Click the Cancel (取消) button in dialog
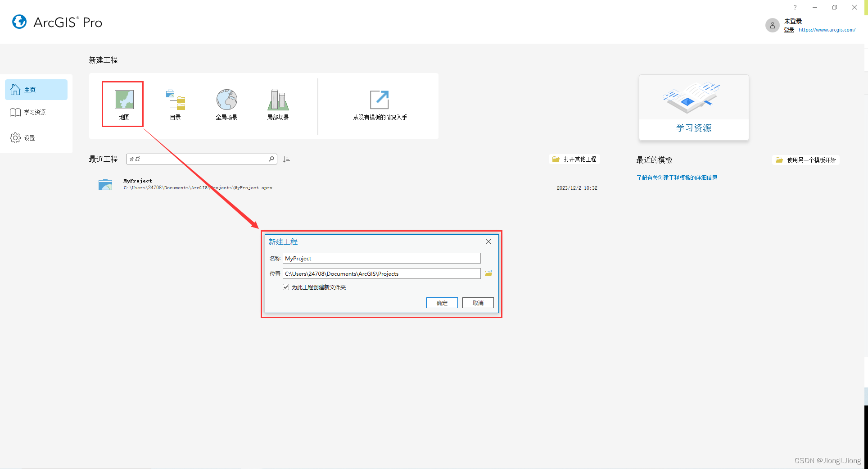Image resolution: width=868 pixels, height=469 pixels. pyautogui.click(x=478, y=303)
